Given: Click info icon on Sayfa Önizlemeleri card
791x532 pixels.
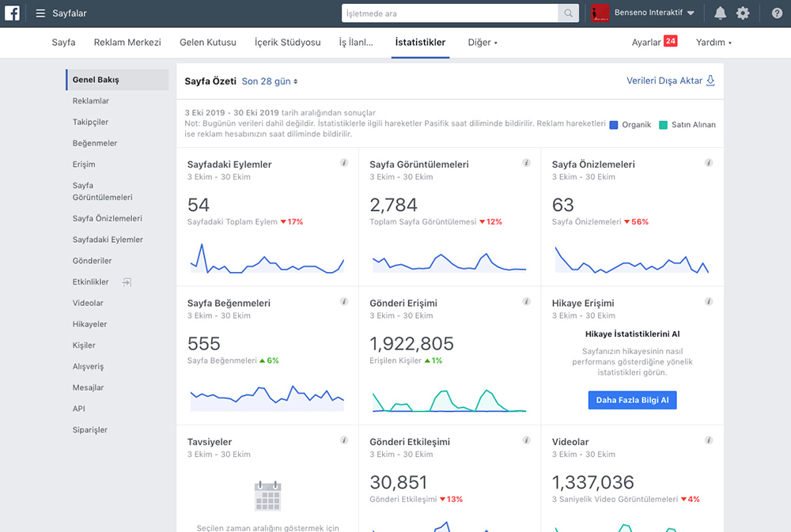Looking at the screenshot, I should point(708,162).
